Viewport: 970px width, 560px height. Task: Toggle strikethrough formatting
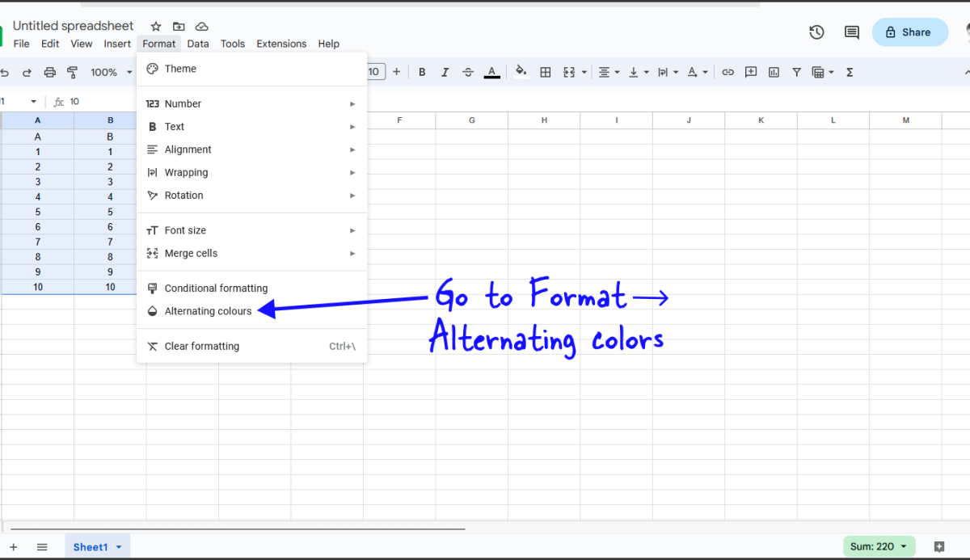tap(468, 72)
